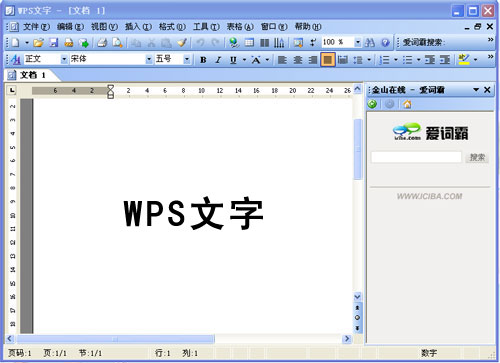
Task: Open the 文件 (File) menu
Action: coord(36,26)
